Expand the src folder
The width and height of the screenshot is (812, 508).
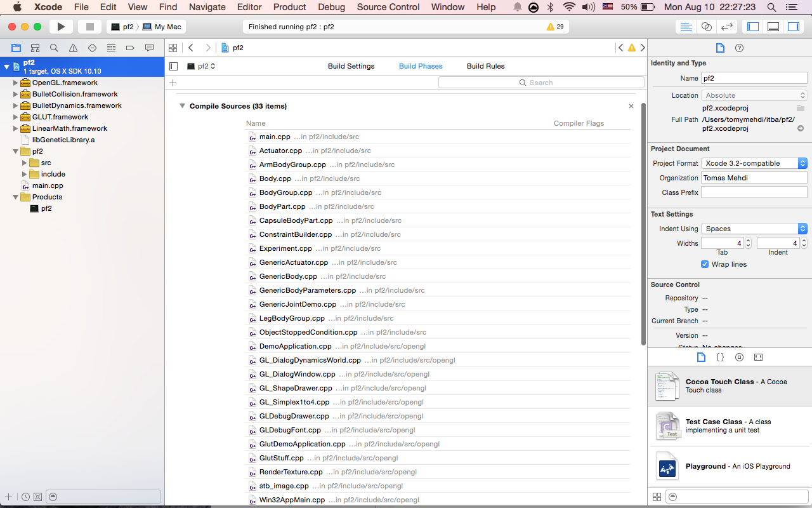tap(25, 163)
